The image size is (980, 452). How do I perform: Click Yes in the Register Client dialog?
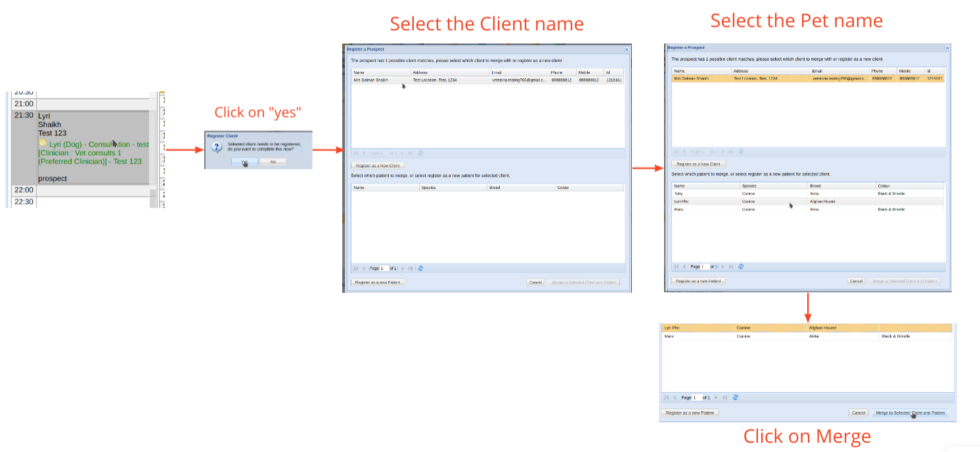[244, 161]
